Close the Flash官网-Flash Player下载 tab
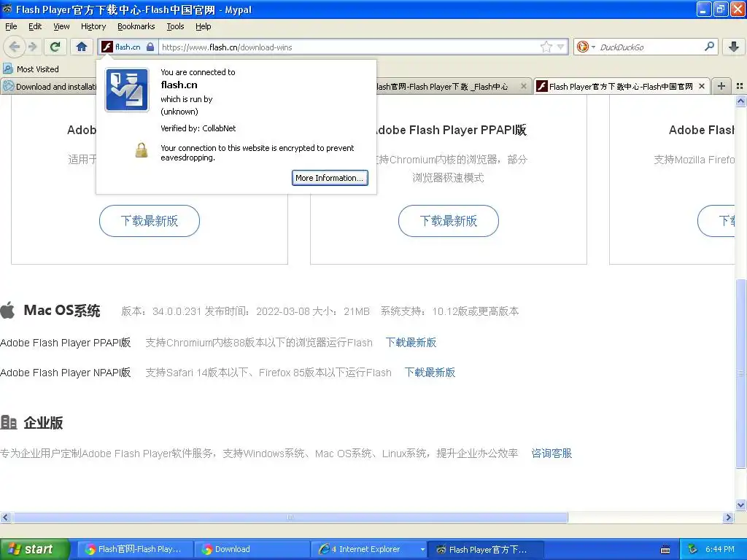This screenshot has height=560, width=747. point(524,86)
